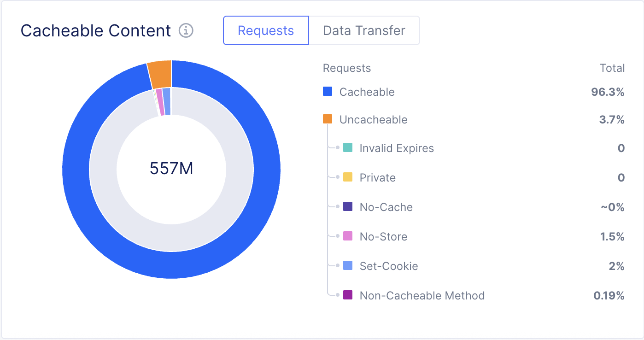Toggle the Set-Cookie legend entry visibility
Image resolution: width=644 pixels, height=340 pixels.
point(388,266)
